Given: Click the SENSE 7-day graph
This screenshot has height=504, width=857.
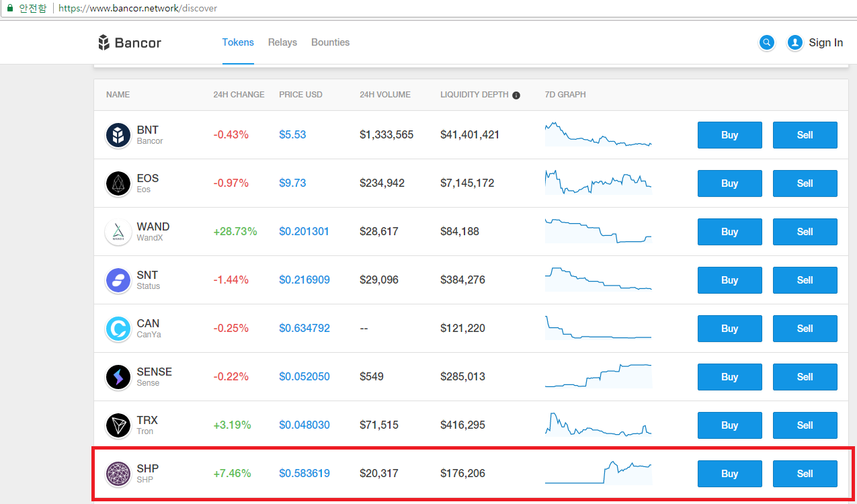Looking at the screenshot, I should pyautogui.click(x=598, y=376).
